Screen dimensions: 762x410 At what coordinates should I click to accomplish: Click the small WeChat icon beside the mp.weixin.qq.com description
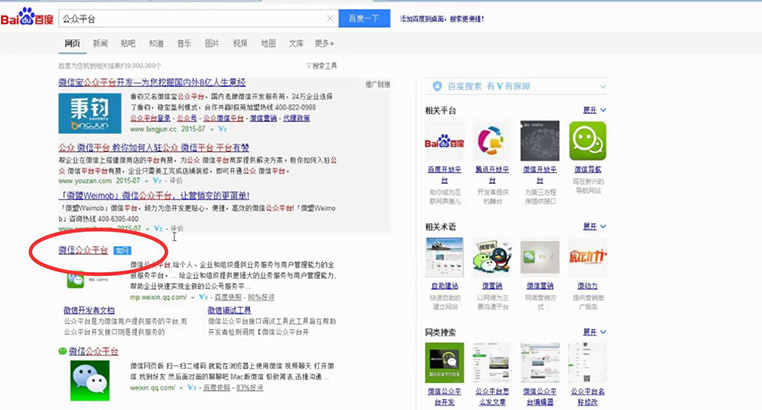[x=75, y=280]
